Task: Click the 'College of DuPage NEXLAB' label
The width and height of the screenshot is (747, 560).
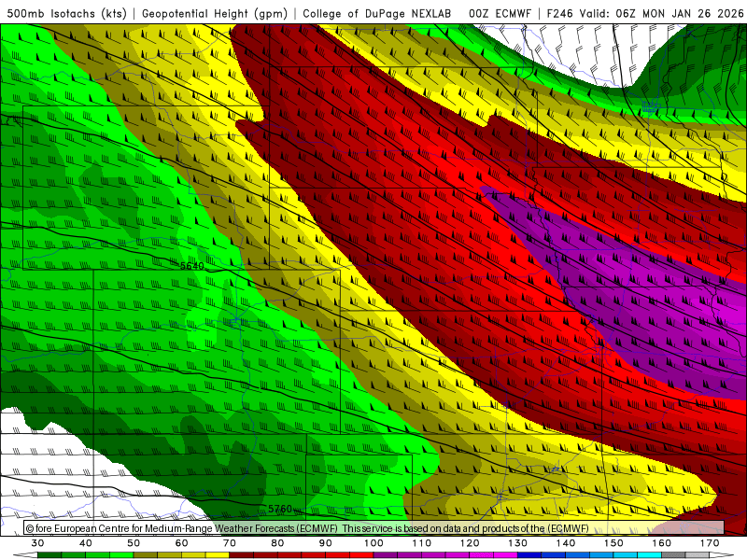Action: point(376,13)
